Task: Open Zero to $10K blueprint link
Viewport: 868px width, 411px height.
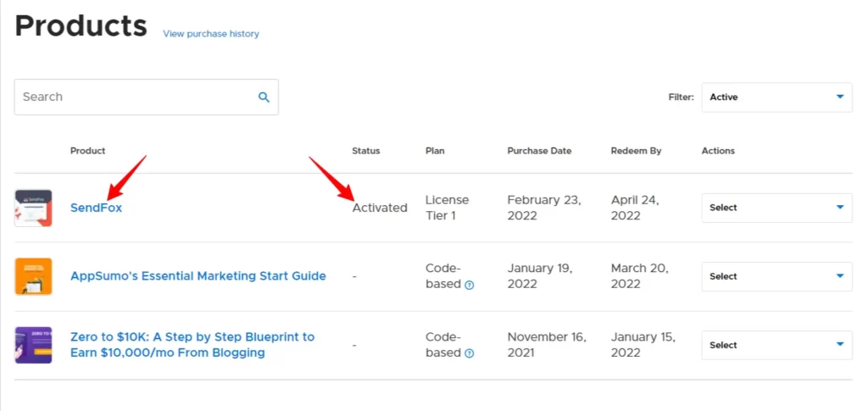Action: 192,345
